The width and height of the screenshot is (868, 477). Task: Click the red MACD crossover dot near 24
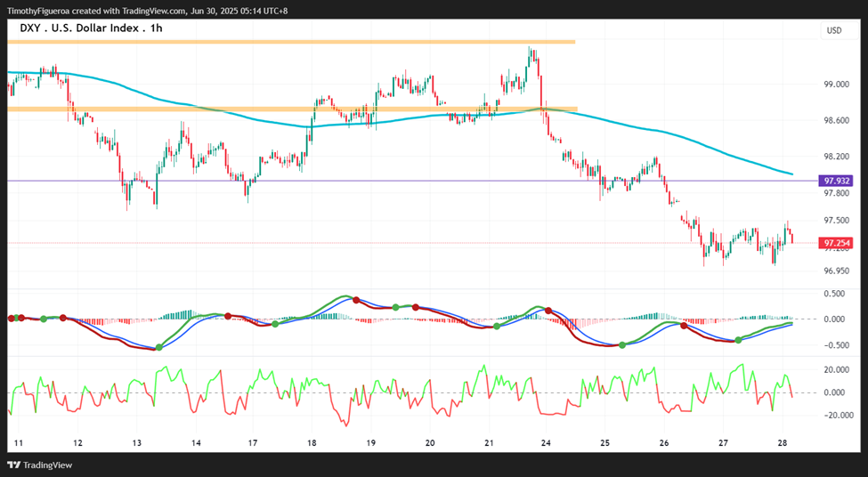(x=548, y=311)
